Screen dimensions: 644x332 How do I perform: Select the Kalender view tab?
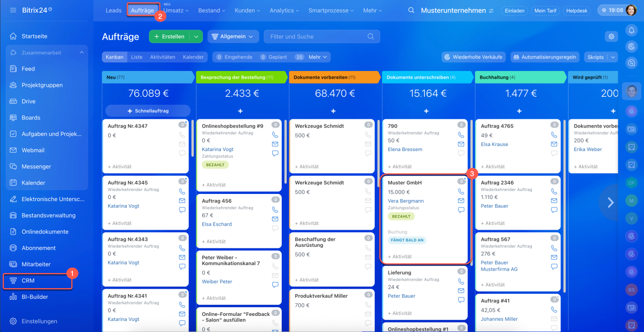(x=193, y=57)
